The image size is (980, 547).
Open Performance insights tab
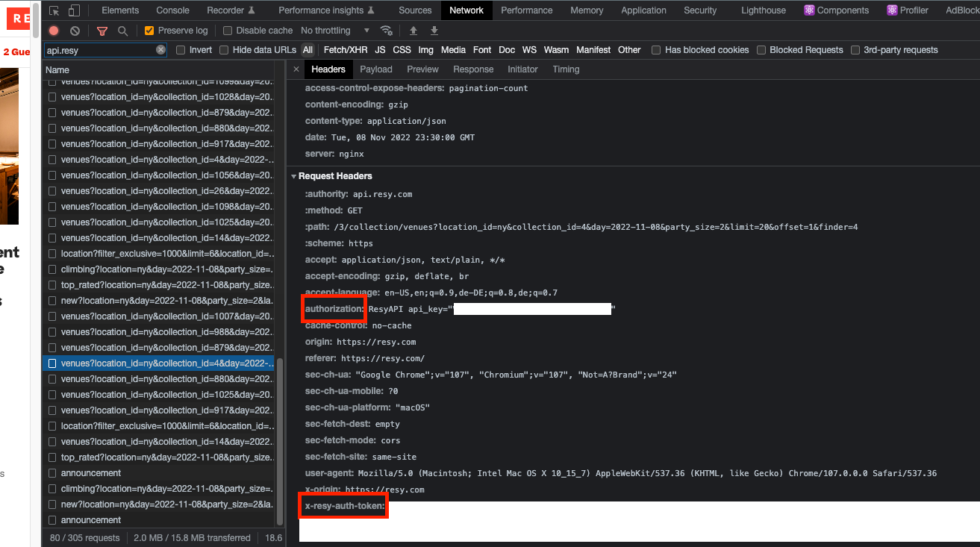pyautogui.click(x=326, y=10)
